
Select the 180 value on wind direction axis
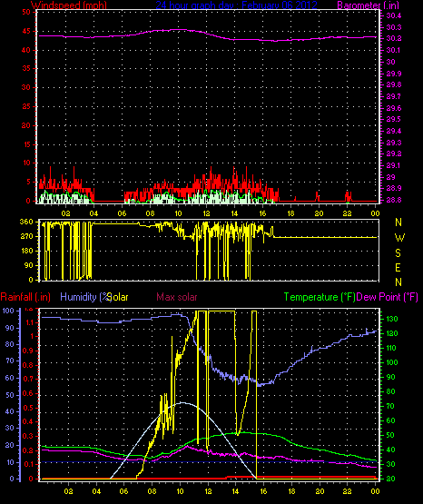26,251
